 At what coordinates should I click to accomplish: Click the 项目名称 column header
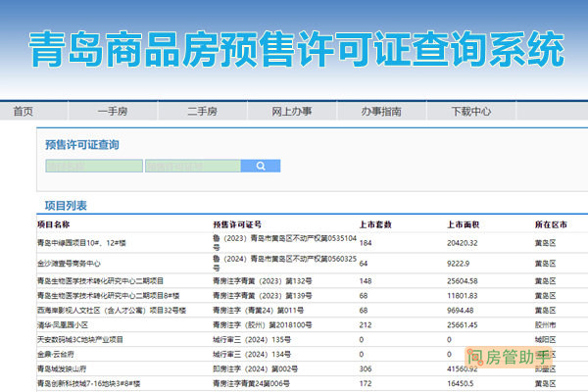(x=53, y=224)
